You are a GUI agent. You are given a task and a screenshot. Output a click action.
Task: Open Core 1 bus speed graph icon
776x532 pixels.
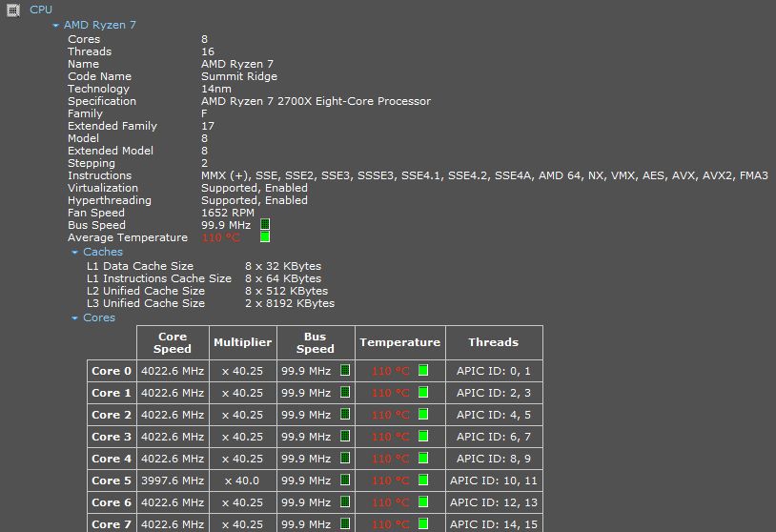345,393
